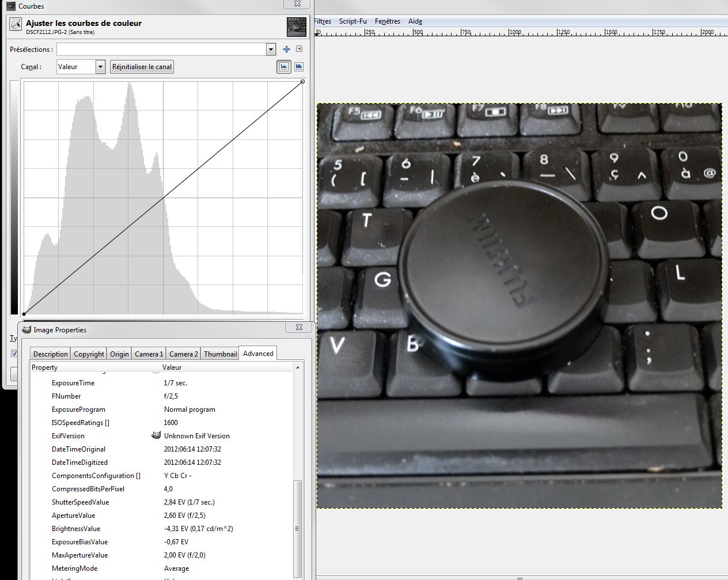Select the ComponentsConfiguration [] row

tap(162, 476)
